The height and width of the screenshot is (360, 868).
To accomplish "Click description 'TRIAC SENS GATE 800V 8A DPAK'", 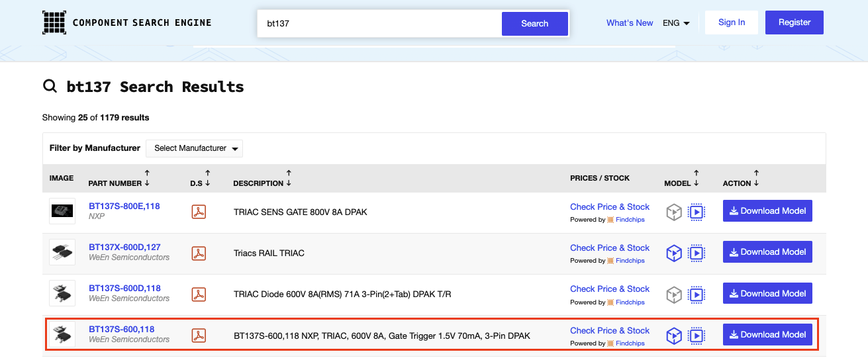I will [300, 212].
